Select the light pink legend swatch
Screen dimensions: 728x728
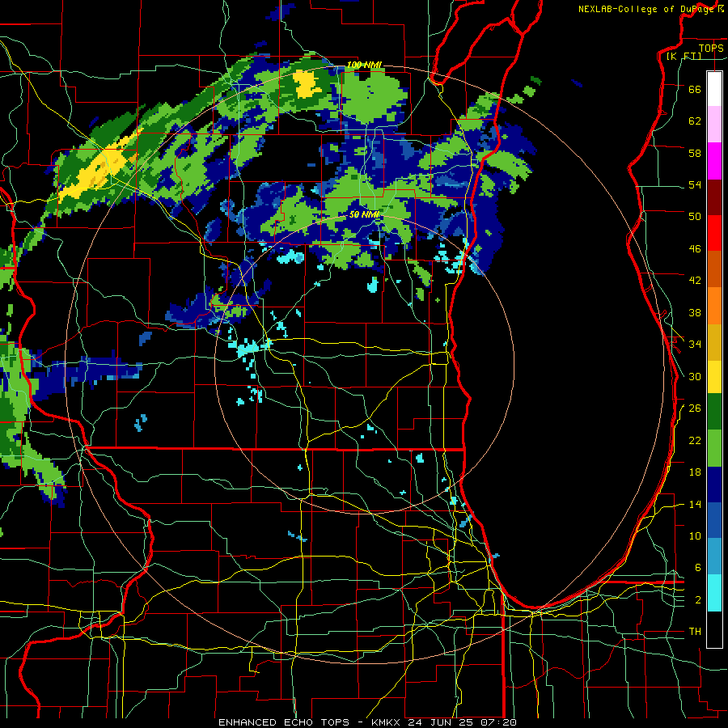tap(714, 125)
